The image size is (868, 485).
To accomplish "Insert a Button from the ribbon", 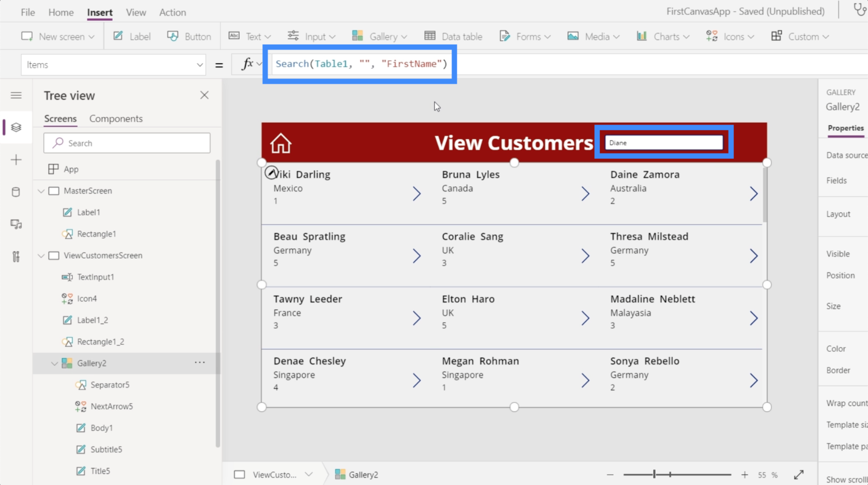I will [x=189, y=36].
